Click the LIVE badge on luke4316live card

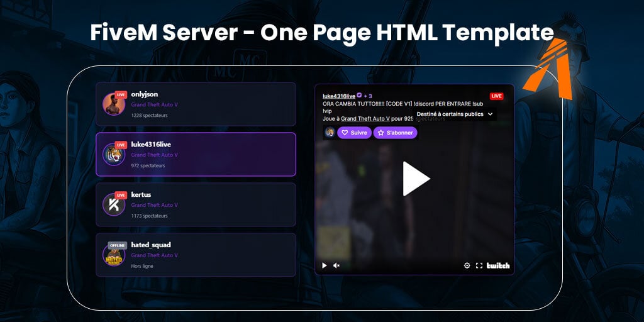[x=121, y=145]
